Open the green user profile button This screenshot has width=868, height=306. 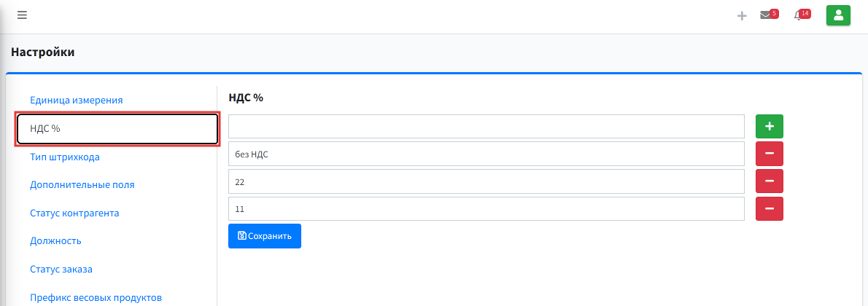pos(838,15)
